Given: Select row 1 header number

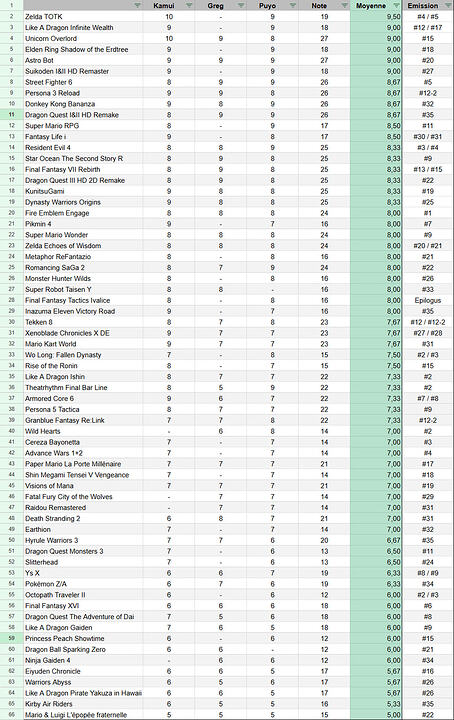Looking at the screenshot, I should click(x=11, y=6).
